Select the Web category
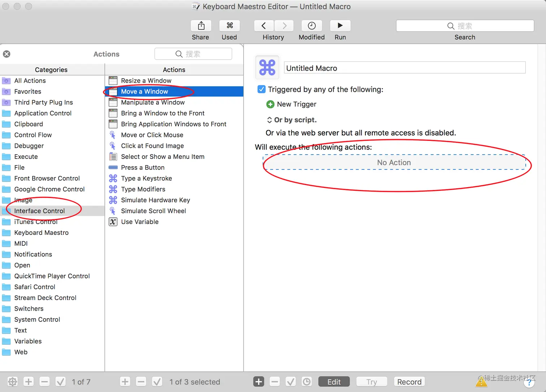Viewport: 546px width, 392px height. pos(52,352)
